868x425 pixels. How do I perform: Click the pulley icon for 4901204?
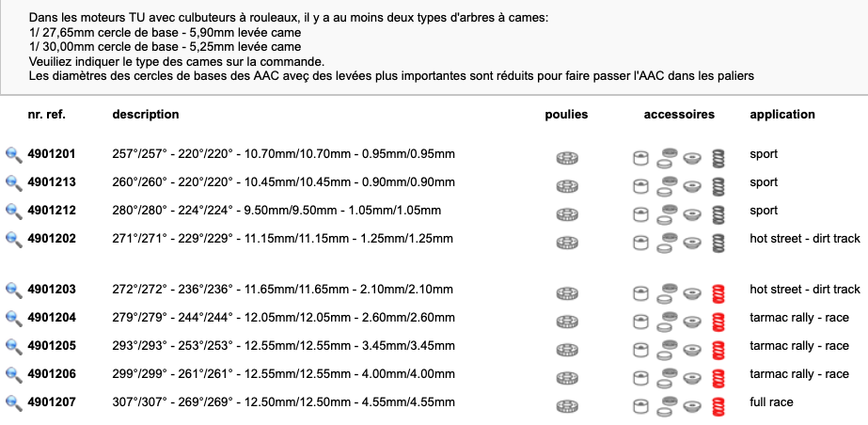coord(567,322)
